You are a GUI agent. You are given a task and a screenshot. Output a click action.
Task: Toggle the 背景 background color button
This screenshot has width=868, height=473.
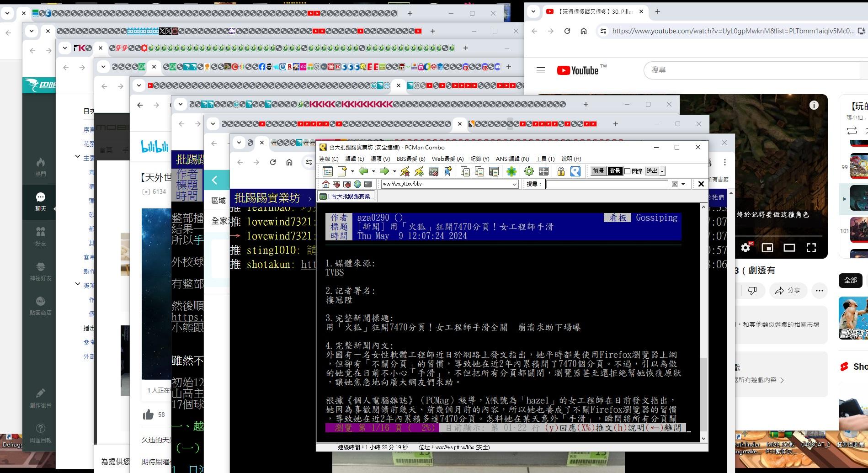pos(615,171)
